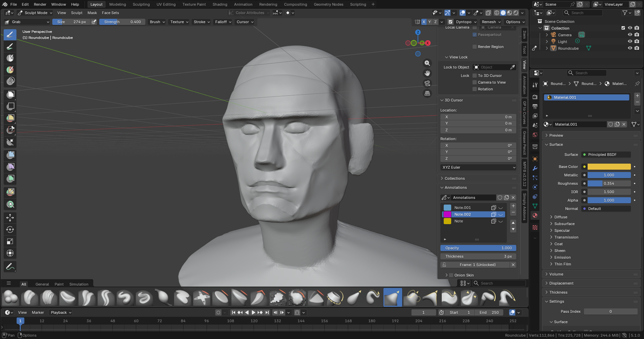This screenshot has width=644, height=339.
Task: Select rendered viewport shading mode
Action: (516, 13)
